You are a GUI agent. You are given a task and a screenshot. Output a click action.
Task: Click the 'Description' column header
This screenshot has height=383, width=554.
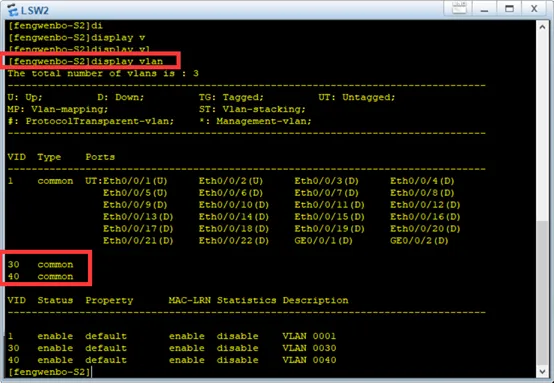(x=315, y=301)
